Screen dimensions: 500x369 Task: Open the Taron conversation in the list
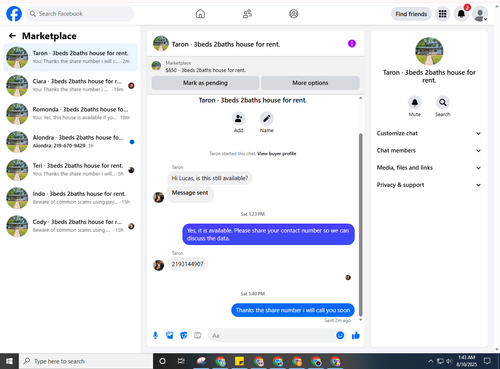click(70, 57)
